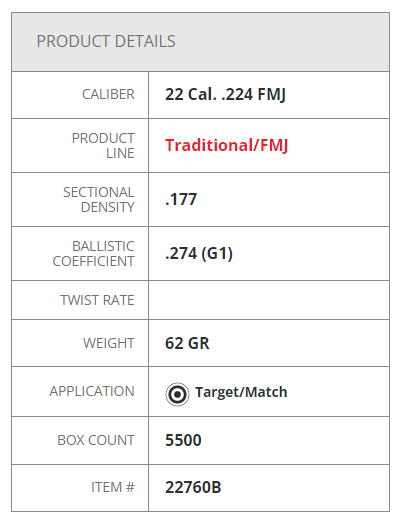Open the Traditional/FMJ product line link
The width and height of the screenshot is (402, 525).
coord(226,146)
